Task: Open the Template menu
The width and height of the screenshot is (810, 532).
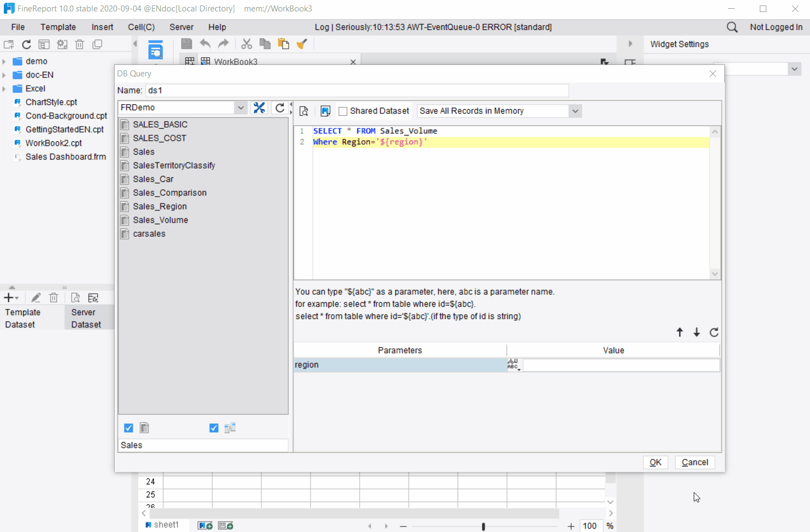Action: click(58, 27)
